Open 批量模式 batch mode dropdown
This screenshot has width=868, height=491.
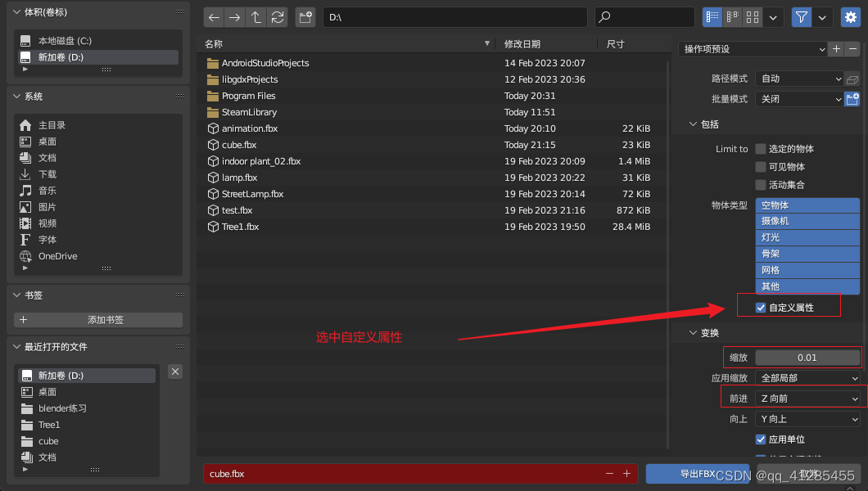[799, 99]
